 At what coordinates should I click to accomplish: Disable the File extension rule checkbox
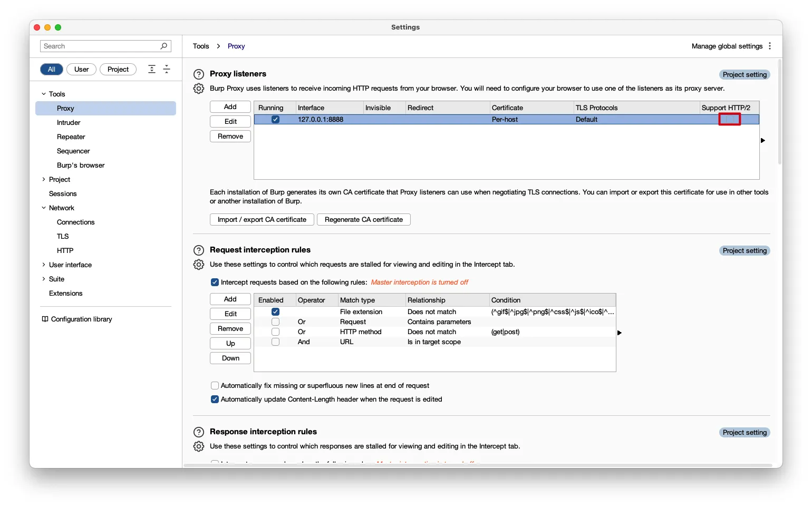point(275,312)
